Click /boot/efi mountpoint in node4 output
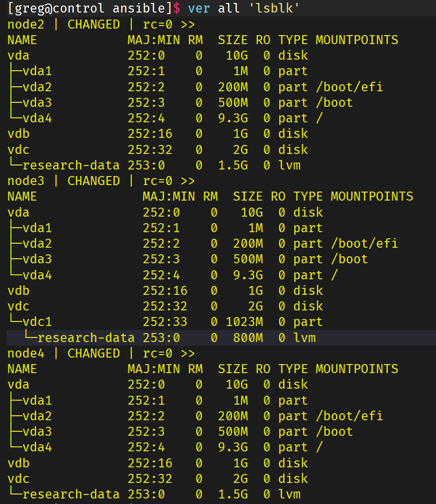436x504 pixels. point(349,416)
